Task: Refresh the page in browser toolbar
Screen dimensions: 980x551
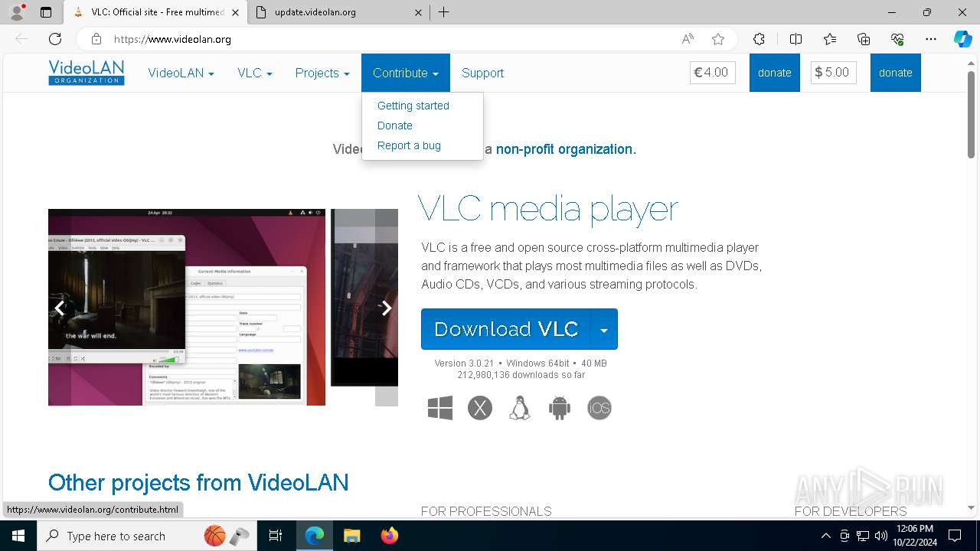Action: pos(55,39)
